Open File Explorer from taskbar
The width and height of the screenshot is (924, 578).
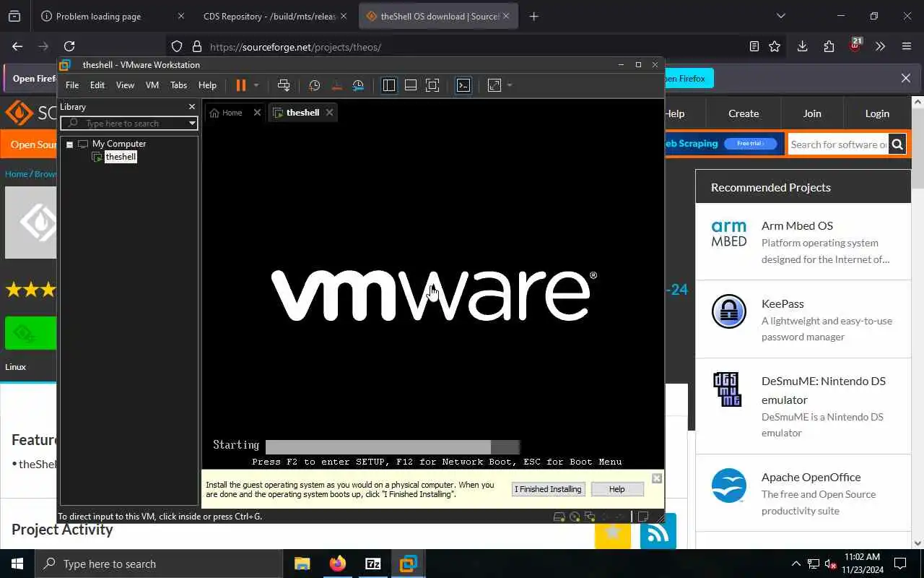302,564
